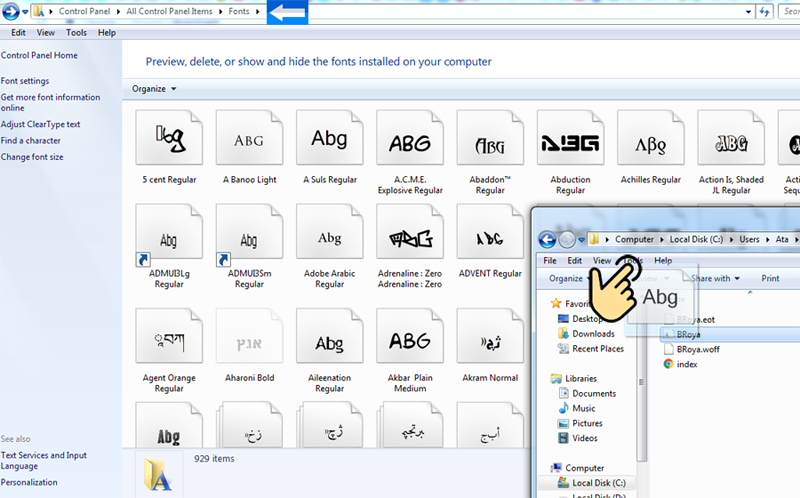Expand Local Disk (C:) breadcrumb arrow in Explorer
Screen dimensions: 800x498
(x=731, y=239)
